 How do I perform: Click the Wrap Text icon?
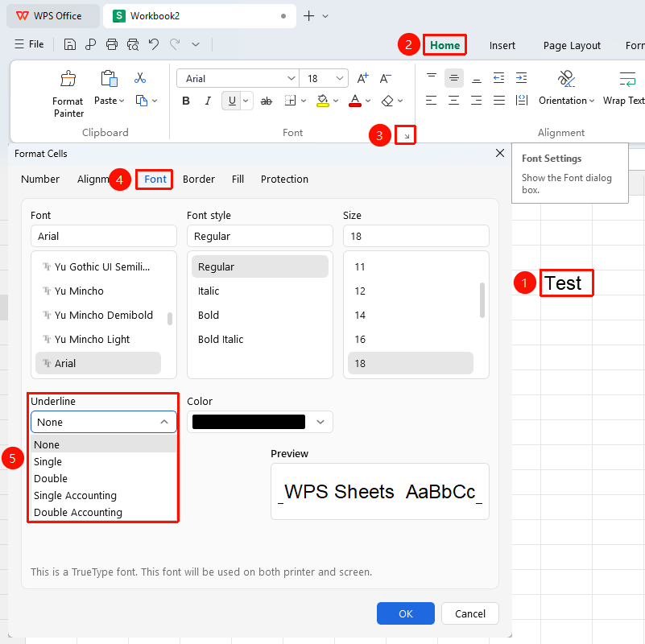tap(627, 78)
